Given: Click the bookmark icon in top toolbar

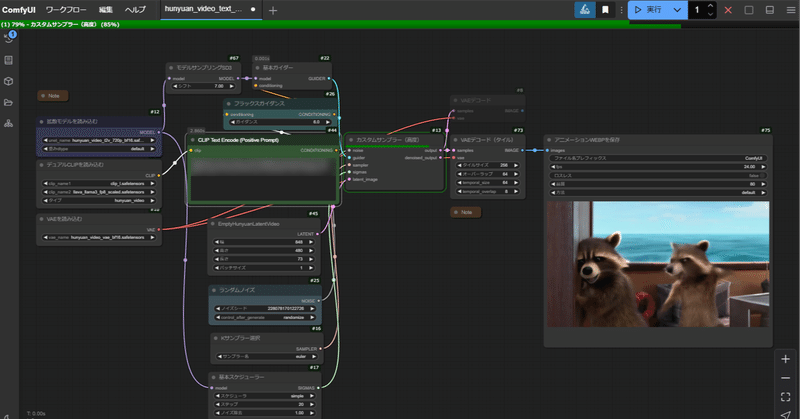Looking at the screenshot, I should (605, 10).
